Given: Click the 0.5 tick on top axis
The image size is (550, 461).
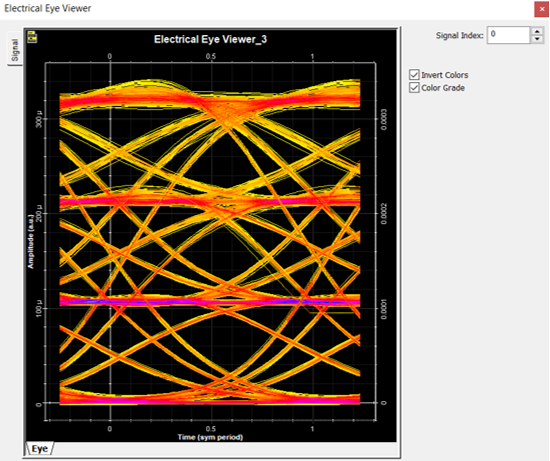Looking at the screenshot, I should point(211,56).
